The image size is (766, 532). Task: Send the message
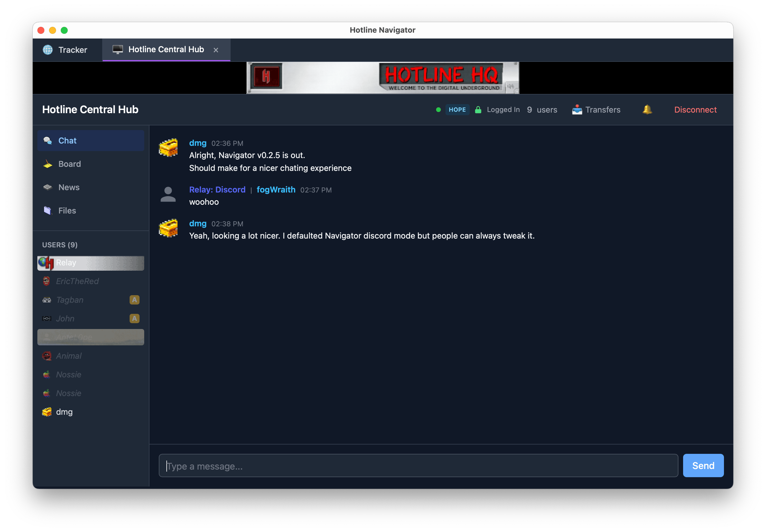tap(703, 466)
